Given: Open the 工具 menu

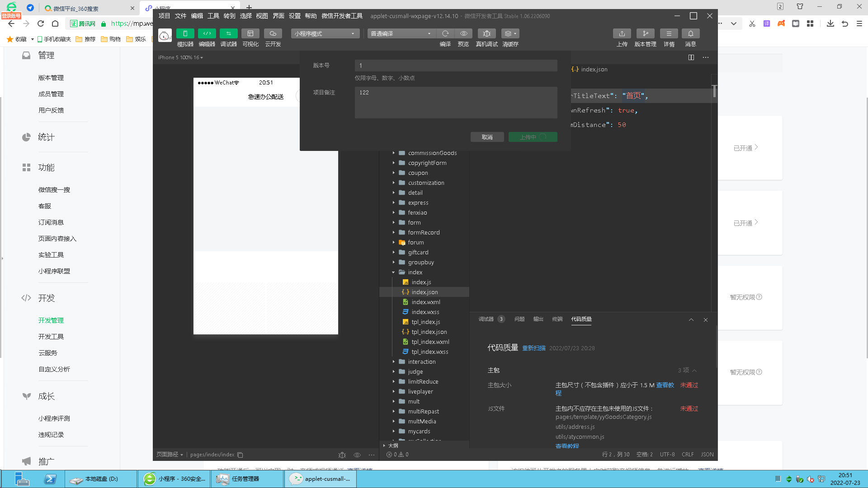Looking at the screenshot, I should point(213,16).
